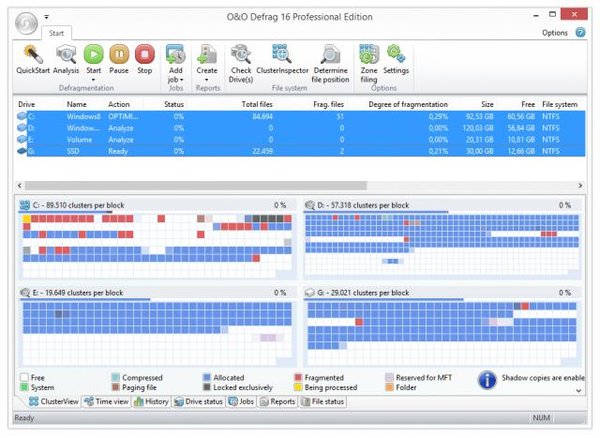
Task: Click the D: drive icon in the list
Action: [x=22, y=128]
